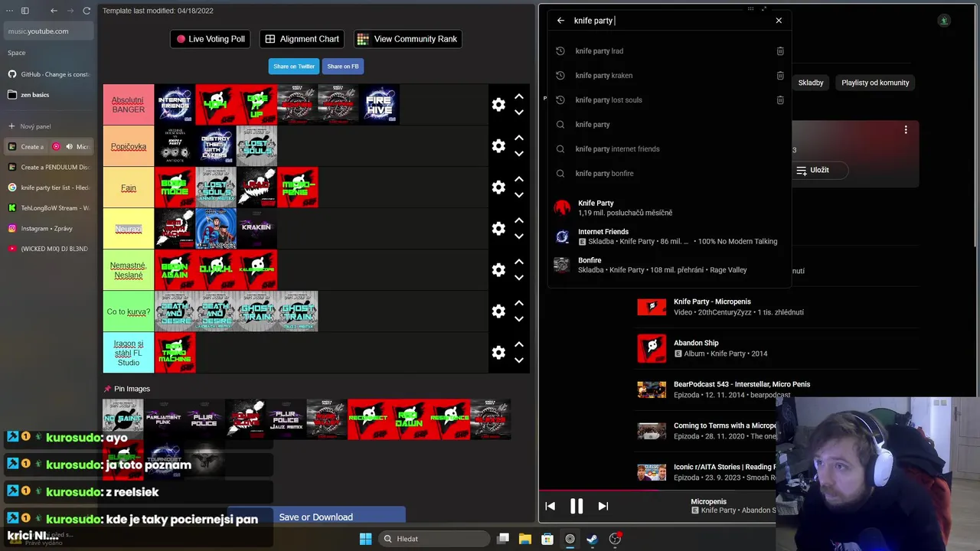The image size is (980, 551).
Task: Open settings gear for Absolutní BANGER tier
Action: (498, 105)
